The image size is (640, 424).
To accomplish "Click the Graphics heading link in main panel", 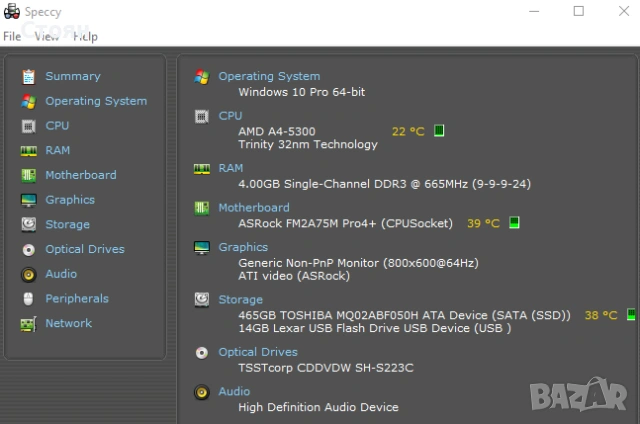I will (x=243, y=247).
